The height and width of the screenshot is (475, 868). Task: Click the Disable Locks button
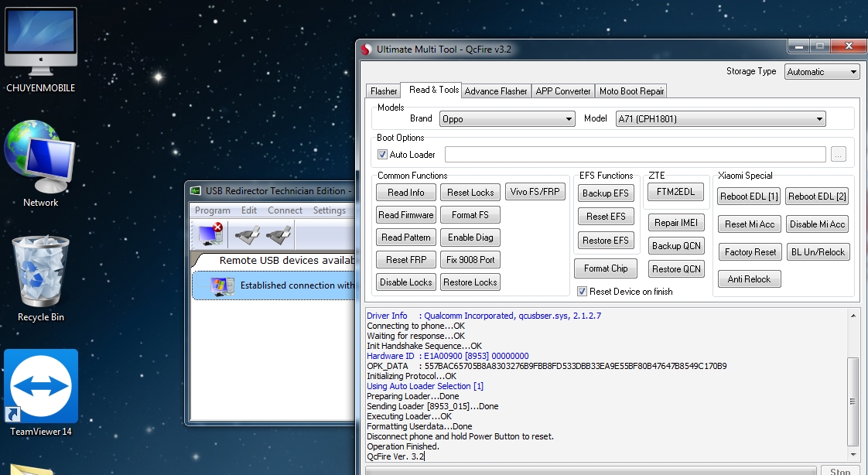click(x=406, y=282)
